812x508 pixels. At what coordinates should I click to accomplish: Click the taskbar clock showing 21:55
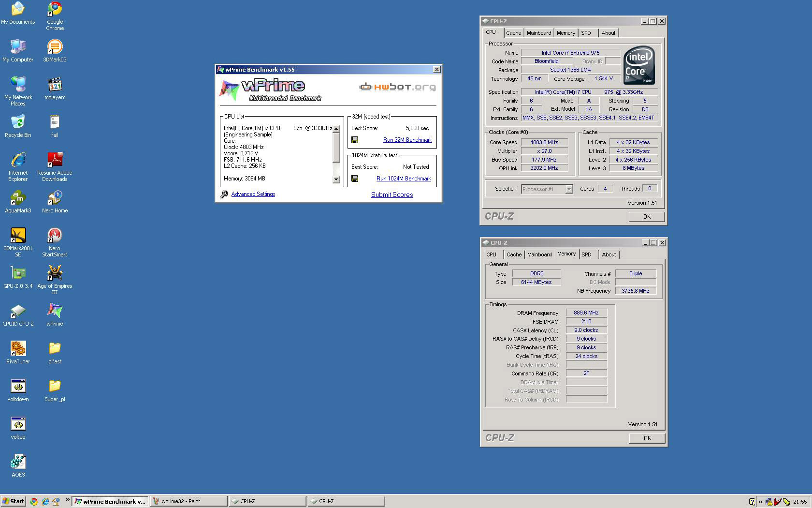coord(800,502)
